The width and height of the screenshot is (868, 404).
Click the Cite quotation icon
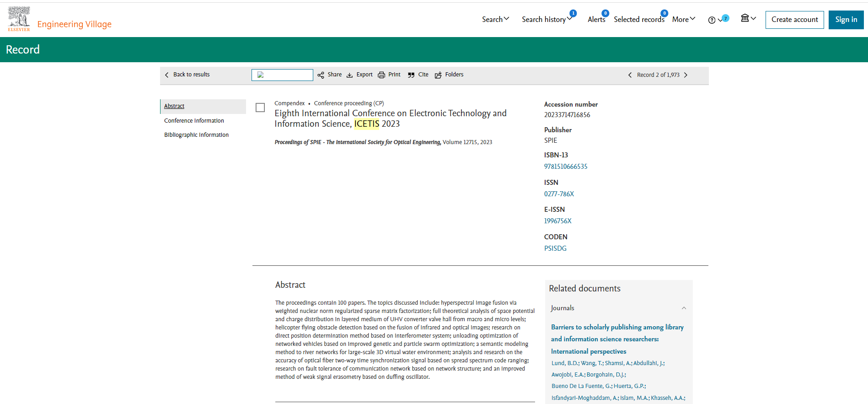[x=411, y=75]
